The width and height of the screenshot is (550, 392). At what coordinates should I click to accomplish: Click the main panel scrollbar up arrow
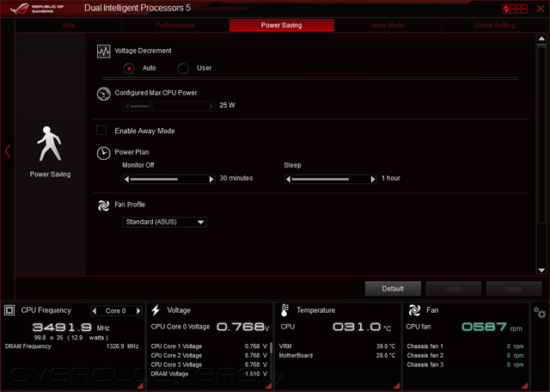[541, 39]
